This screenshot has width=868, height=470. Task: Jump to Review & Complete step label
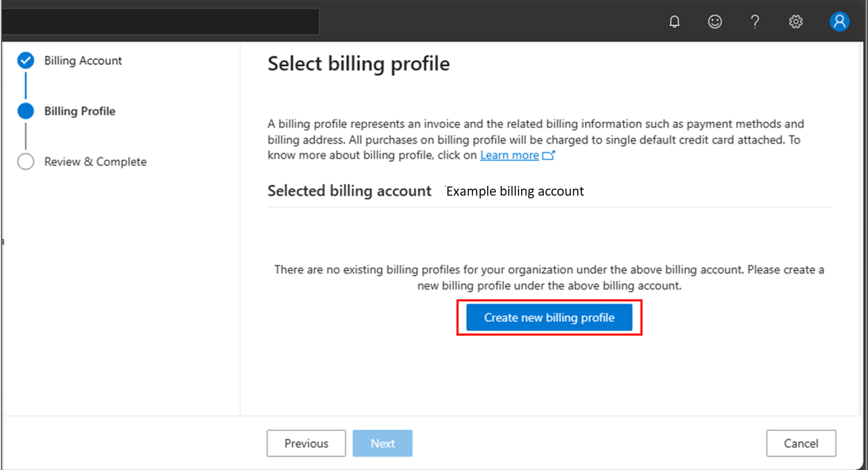(95, 162)
